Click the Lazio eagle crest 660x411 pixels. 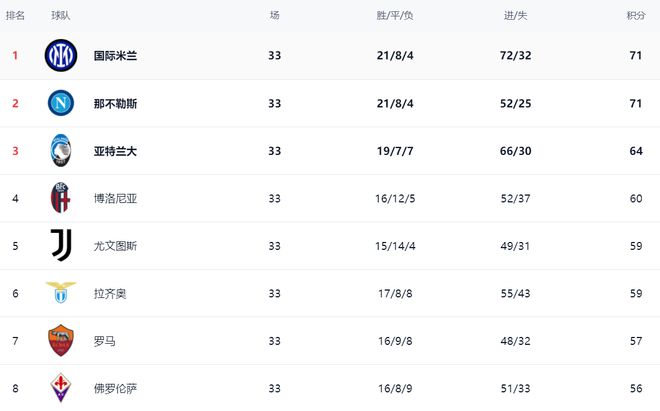60,293
